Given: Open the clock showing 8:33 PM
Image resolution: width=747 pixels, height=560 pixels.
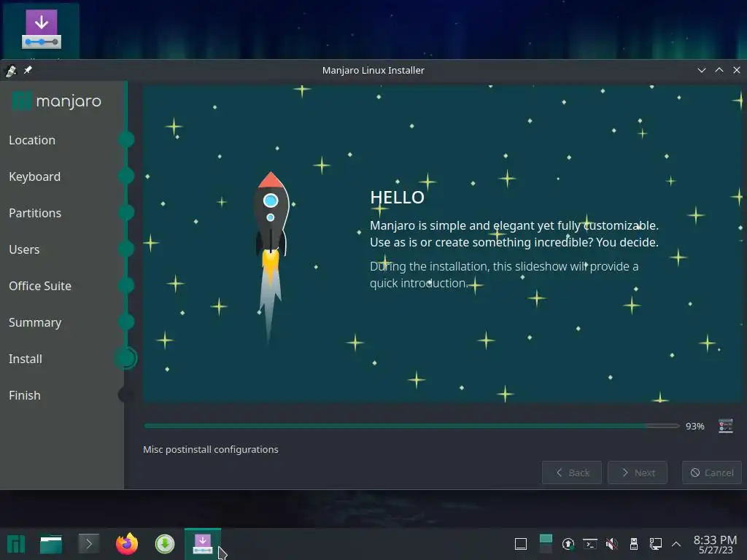Looking at the screenshot, I should (x=715, y=544).
